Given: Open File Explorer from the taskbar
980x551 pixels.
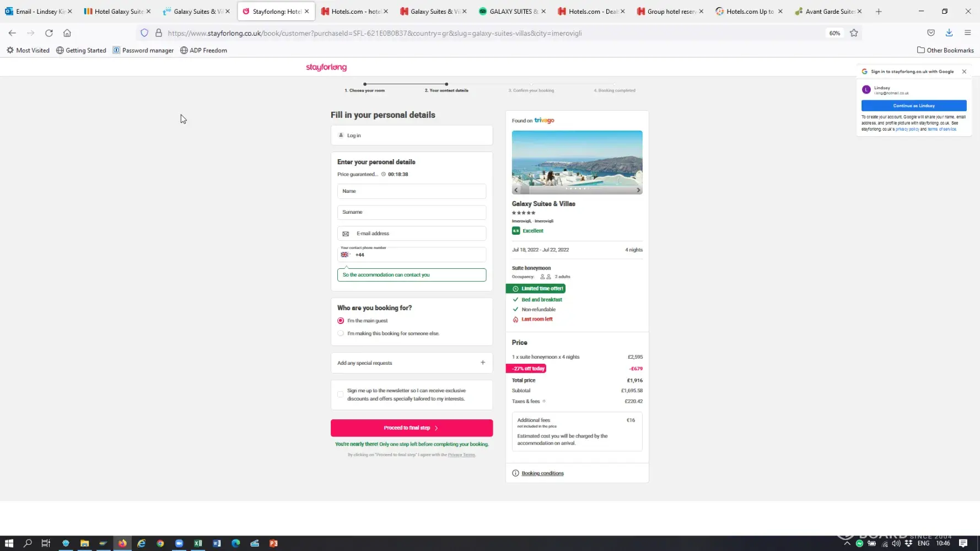Looking at the screenshot, I should (84, 543).
